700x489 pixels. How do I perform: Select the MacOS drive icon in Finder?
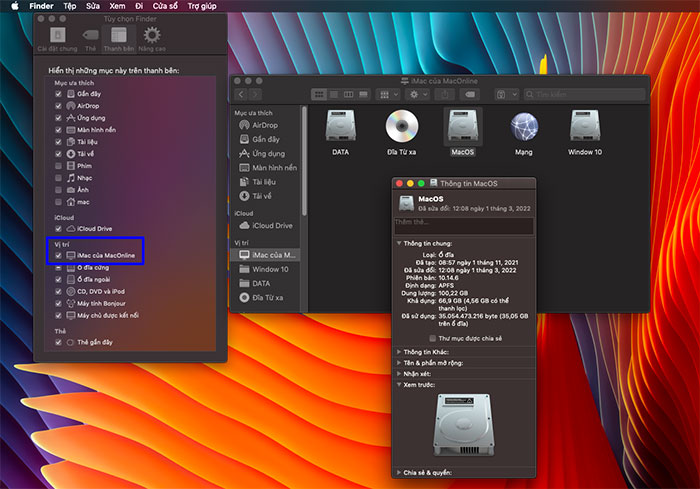click(462, 126)
